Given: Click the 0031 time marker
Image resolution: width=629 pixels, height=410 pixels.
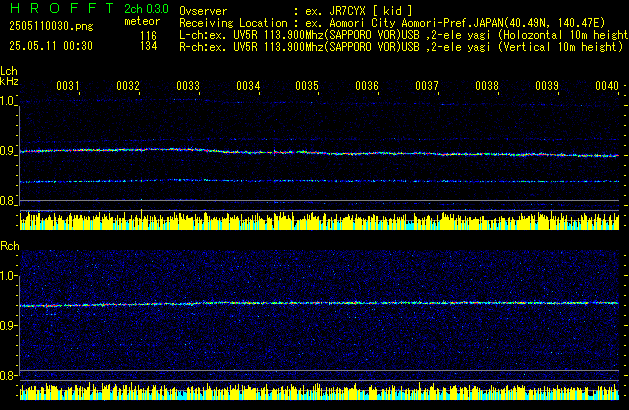Looking at the screenshot, I should pos(68,86).
